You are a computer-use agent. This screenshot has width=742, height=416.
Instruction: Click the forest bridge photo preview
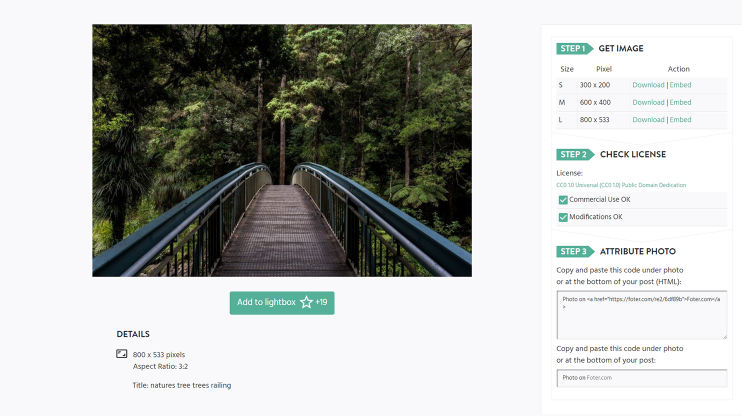(x=282, y=150)
